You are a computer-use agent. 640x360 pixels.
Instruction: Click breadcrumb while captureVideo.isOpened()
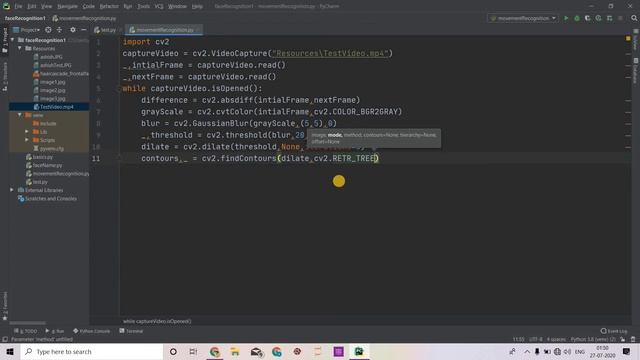pyautogui.click(x=157, y=321)
